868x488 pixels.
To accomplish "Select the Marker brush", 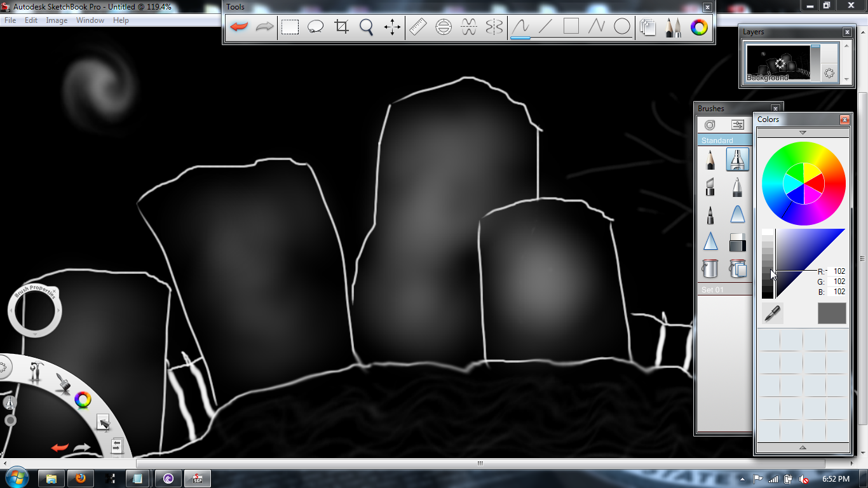I will pos(710,187).
